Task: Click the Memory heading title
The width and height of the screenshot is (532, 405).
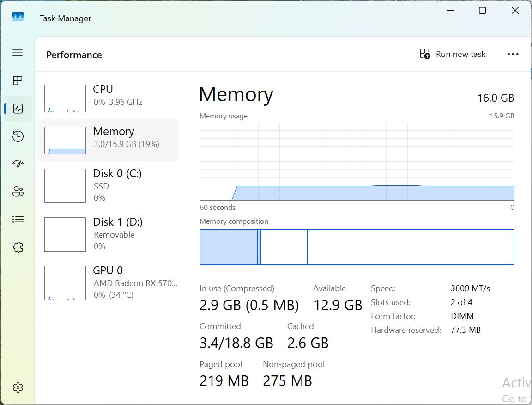Action: point(236,95)
